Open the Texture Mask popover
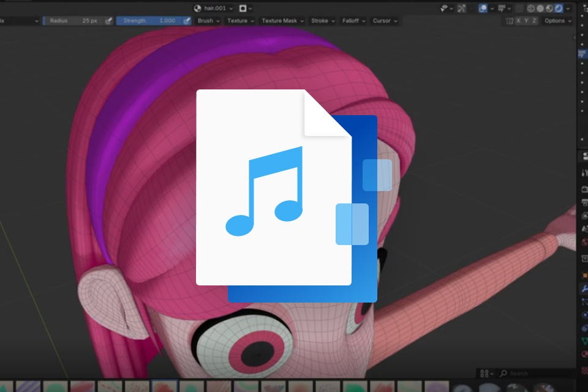 click(282, 21)
